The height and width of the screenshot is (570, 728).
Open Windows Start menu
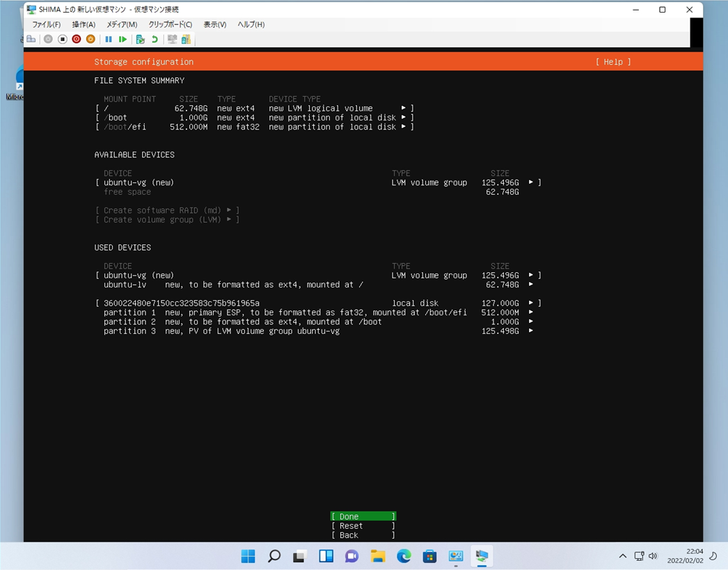tap(248, 555)
